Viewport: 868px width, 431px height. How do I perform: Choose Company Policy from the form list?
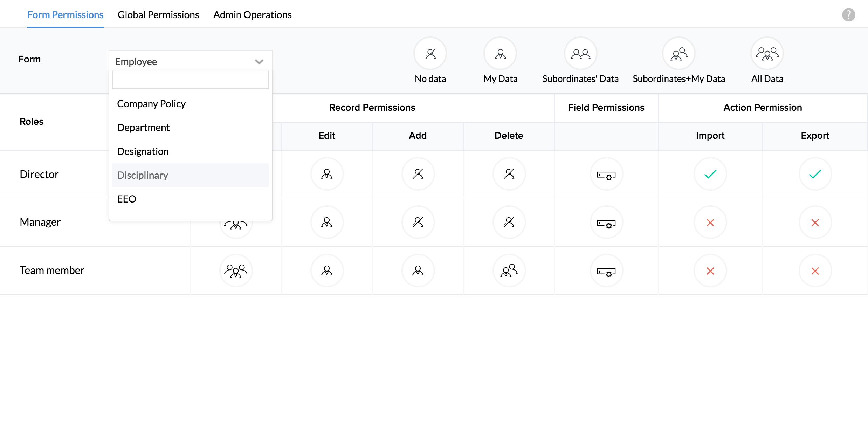pos(151,104)
